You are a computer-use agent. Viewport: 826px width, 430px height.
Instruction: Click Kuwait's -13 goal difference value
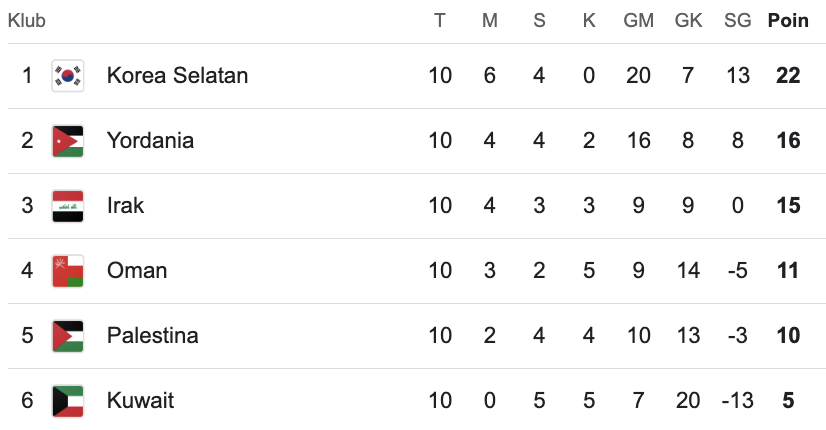tap(737, 401)
